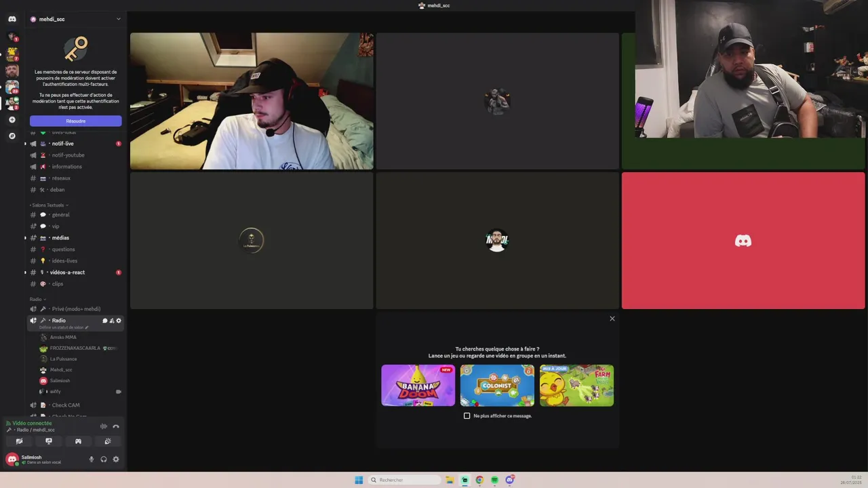The width and height of the screenshot is (868, 488).
Task: Focus the red Discord-logo video tile
Action: pyautogui.click(x=743, y=241)
